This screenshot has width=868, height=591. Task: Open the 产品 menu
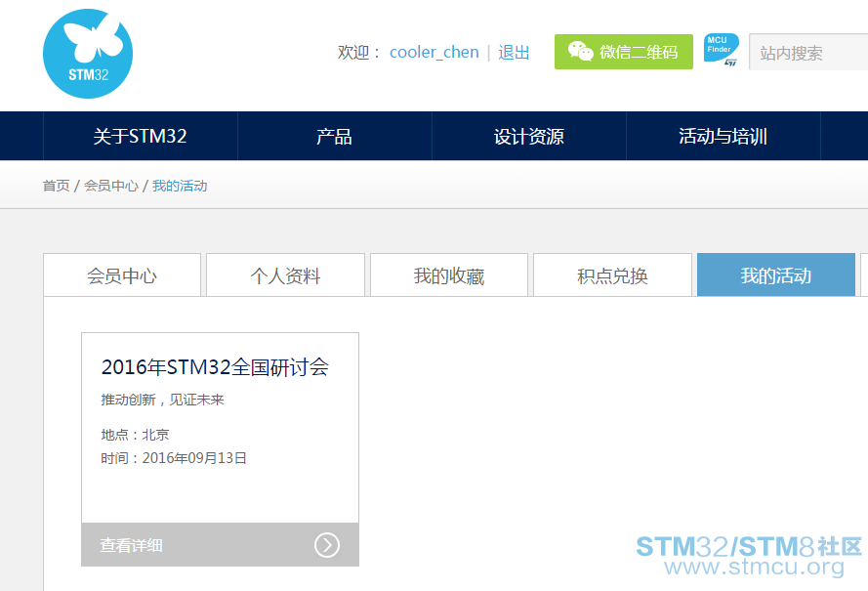(x=334, y=136)
